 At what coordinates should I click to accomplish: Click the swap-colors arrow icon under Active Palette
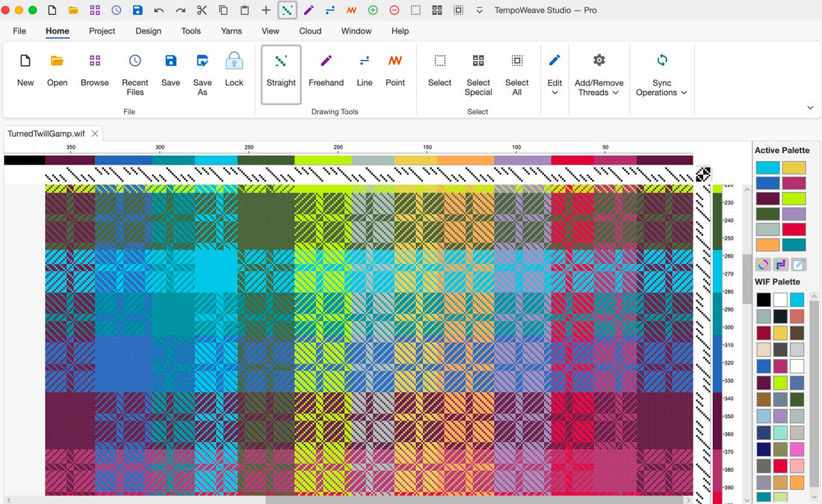pyautogui.click(x=781, y=264)
